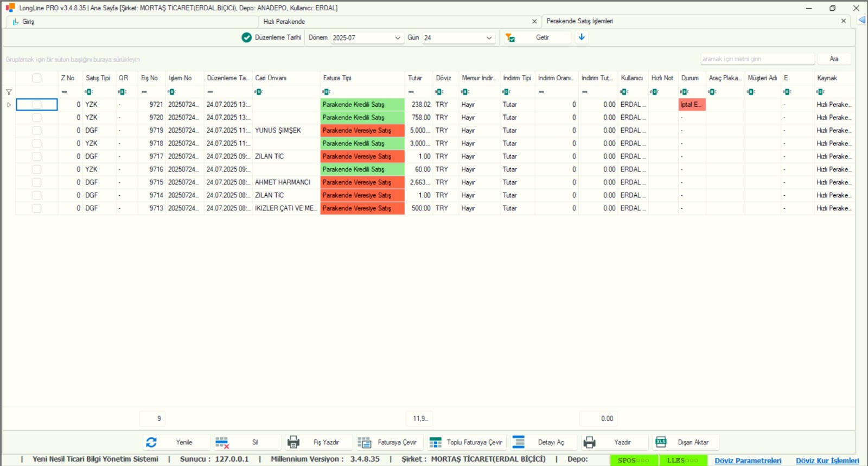Click the green LLES status indicator

pos(682,460)
